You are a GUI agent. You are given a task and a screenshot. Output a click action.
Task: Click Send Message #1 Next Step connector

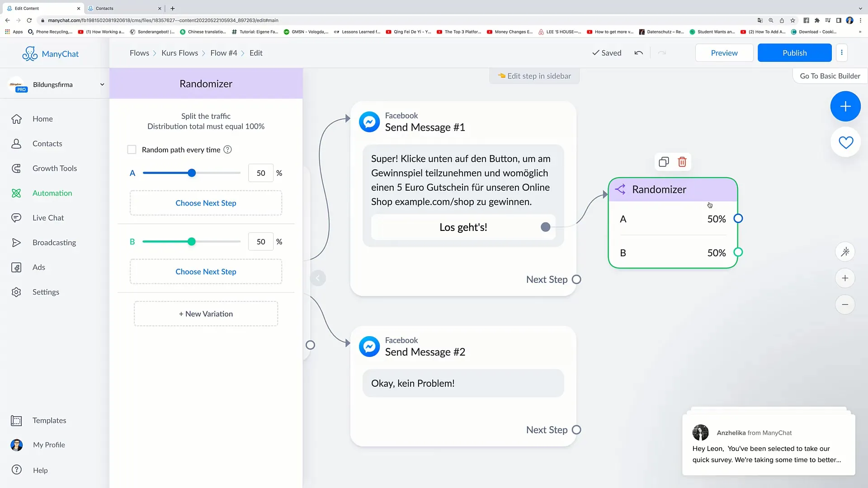[x=576, y=280]
